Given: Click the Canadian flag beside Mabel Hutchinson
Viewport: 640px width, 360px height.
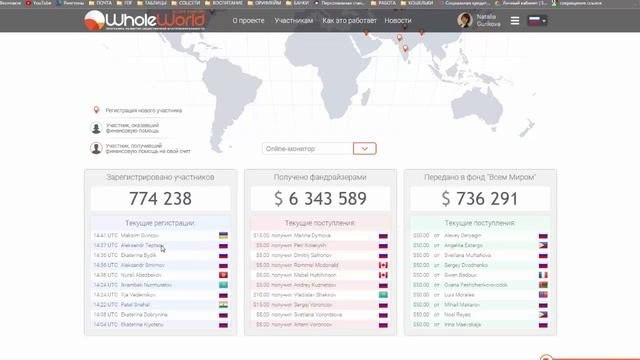Looking at the screenshot, I should coord(383,275).
